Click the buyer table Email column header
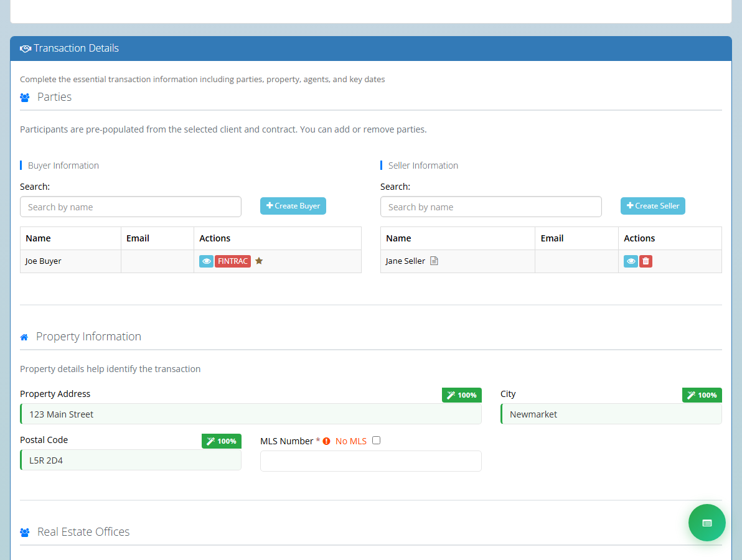The height and width of the screenshot is (560, 742). pyautogui.click(x=157, y=238)
